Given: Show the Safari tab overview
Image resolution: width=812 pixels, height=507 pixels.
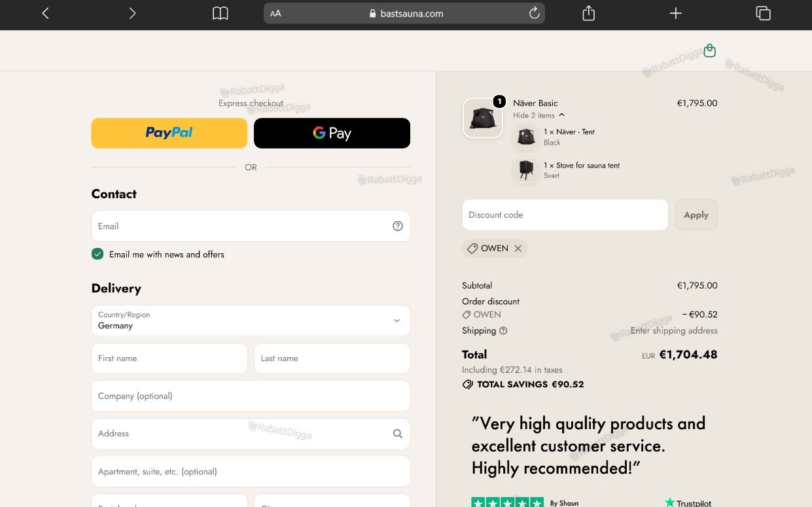Looking at the screenshot, I should coord(763,13).
